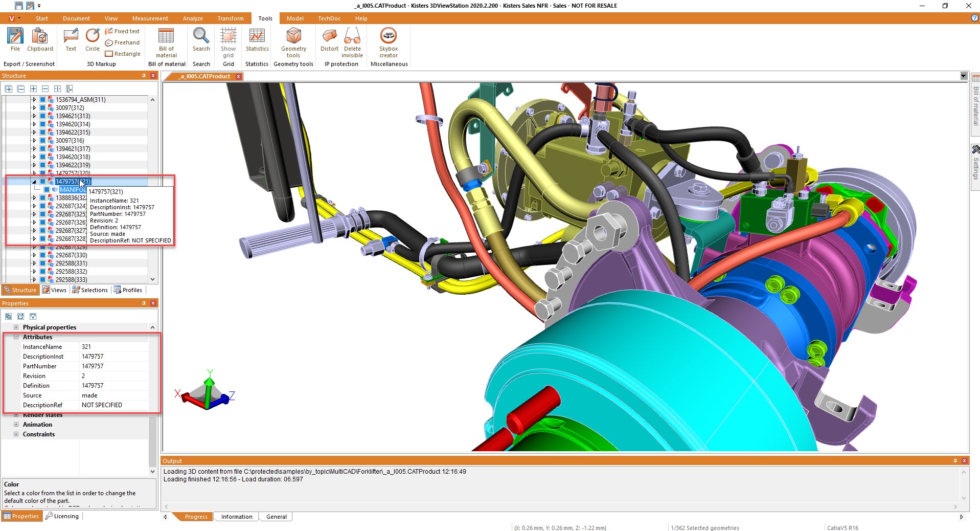Select the Distort IP protection tool
980x531 pixels.
(x=329, y=39)
